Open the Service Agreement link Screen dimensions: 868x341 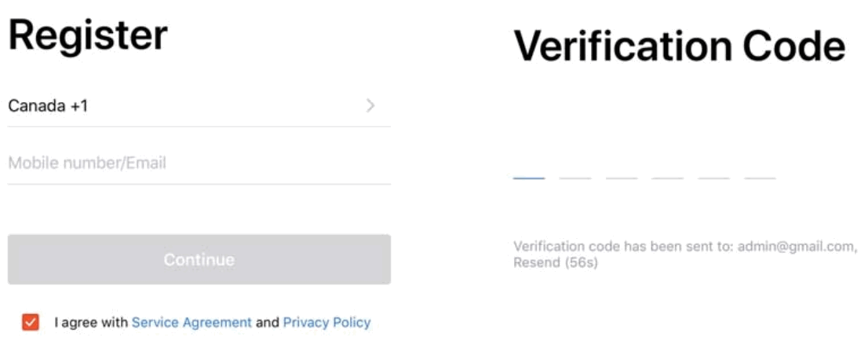tap(191, 322)
